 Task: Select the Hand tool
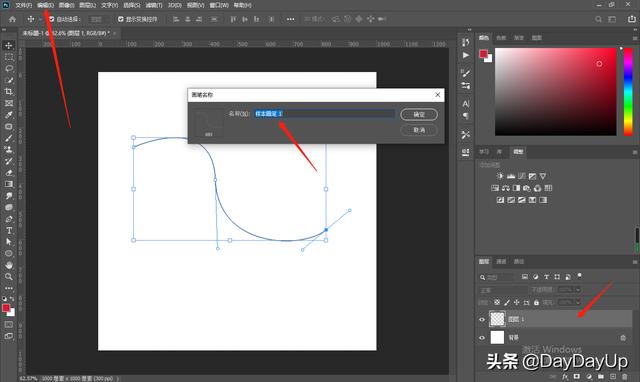coord(9,265)
